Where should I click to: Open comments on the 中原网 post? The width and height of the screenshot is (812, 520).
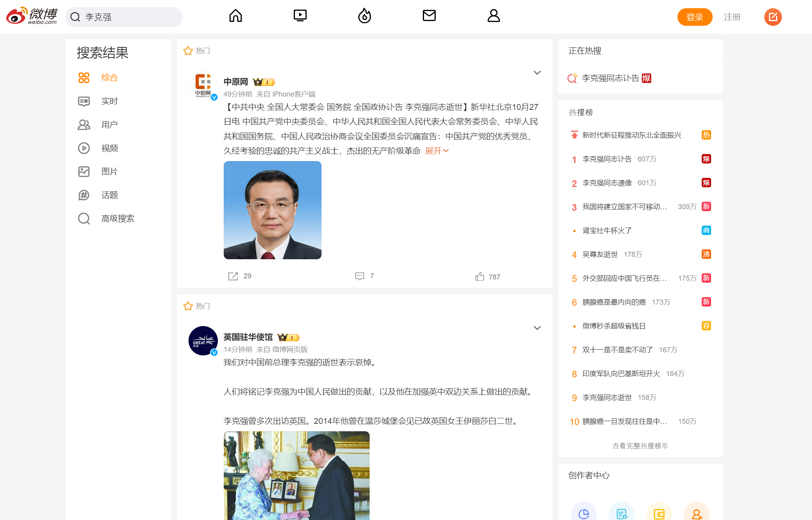[x=360, y=276]
